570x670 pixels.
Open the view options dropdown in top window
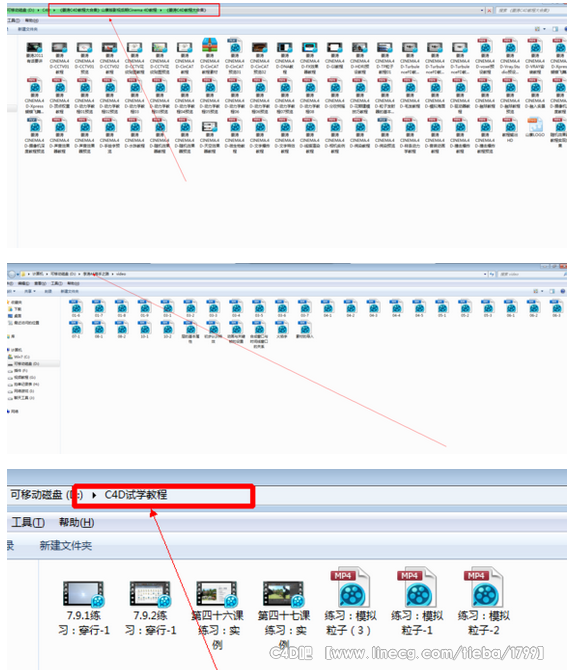(544, 29)
